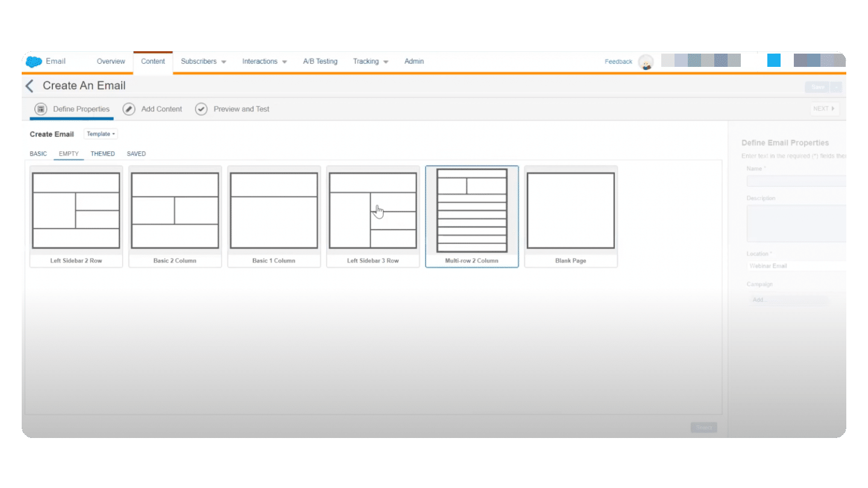The height and width of the screenshot is (488, 868).
Task: Click the user avatar icon
Action: 646,62
